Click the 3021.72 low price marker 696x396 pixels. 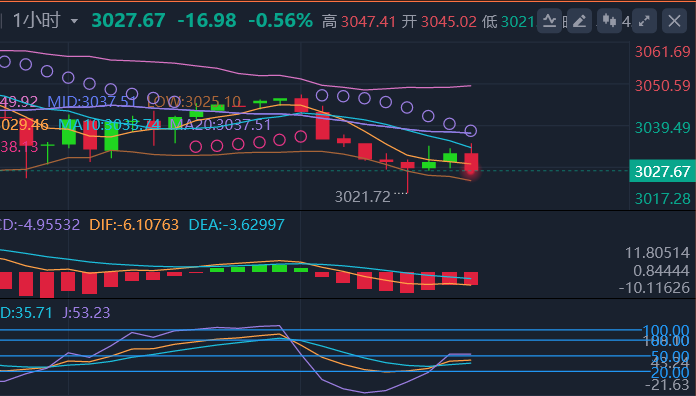(x=363, y=197)
